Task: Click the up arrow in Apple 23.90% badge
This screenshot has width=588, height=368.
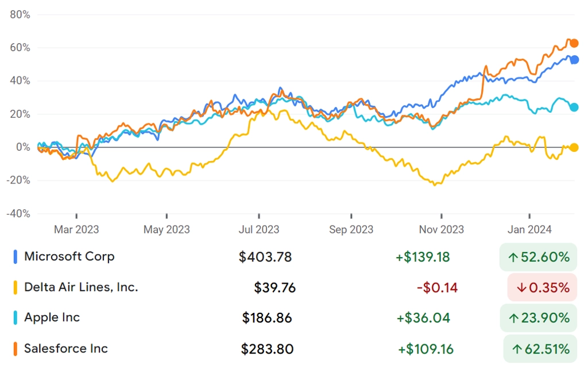Action: coord(513,319)
